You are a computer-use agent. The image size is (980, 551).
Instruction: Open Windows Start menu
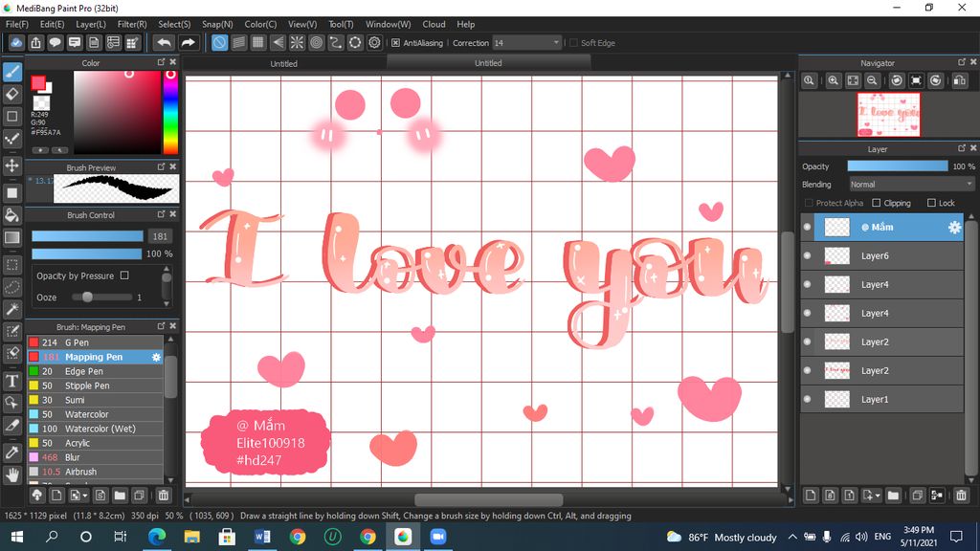coord(17,537)
